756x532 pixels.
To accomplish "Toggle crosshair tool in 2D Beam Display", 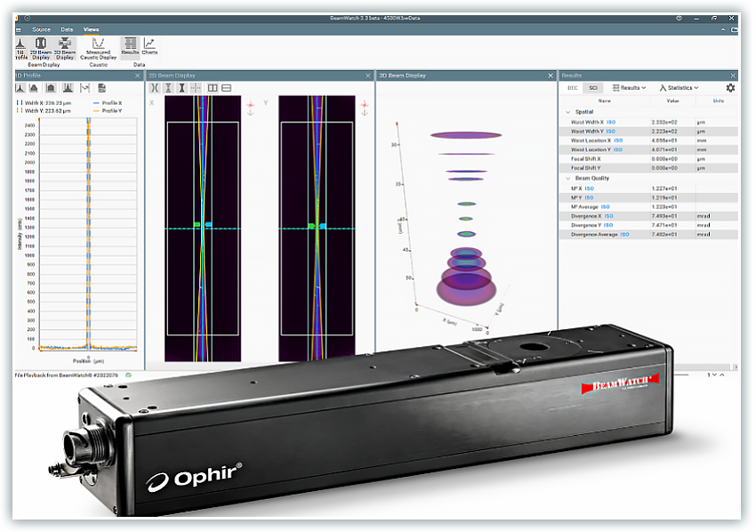I will [x=195, y=88].
